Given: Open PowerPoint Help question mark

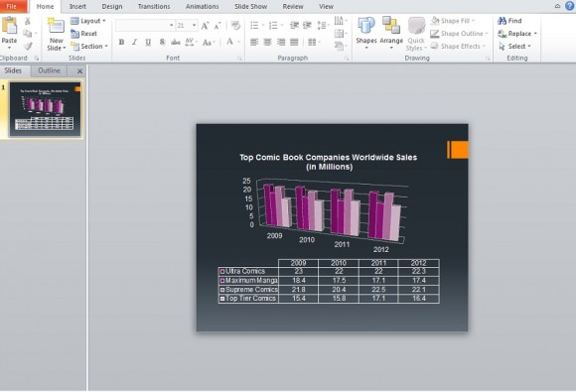Looking at the screenshot, I should [570, 6].
